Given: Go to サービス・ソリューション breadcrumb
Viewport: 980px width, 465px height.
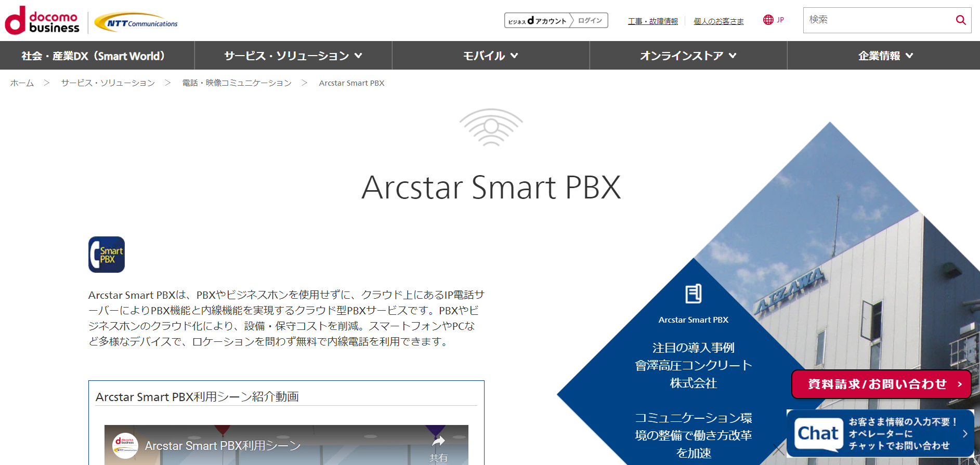Looking at the screenshot, I should pyautogui.click(x=108, y=83).
